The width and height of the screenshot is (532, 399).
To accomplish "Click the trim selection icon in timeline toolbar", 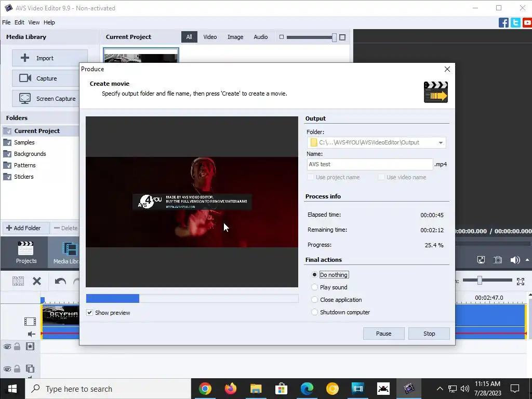I will [x=18, y=281].
